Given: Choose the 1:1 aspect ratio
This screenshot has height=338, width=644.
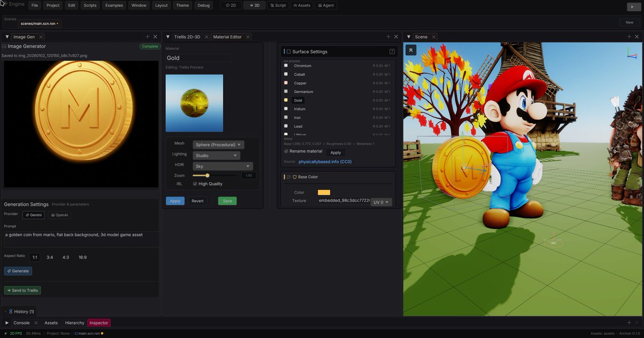Looking at the screenshot, I should click(35, 258).
